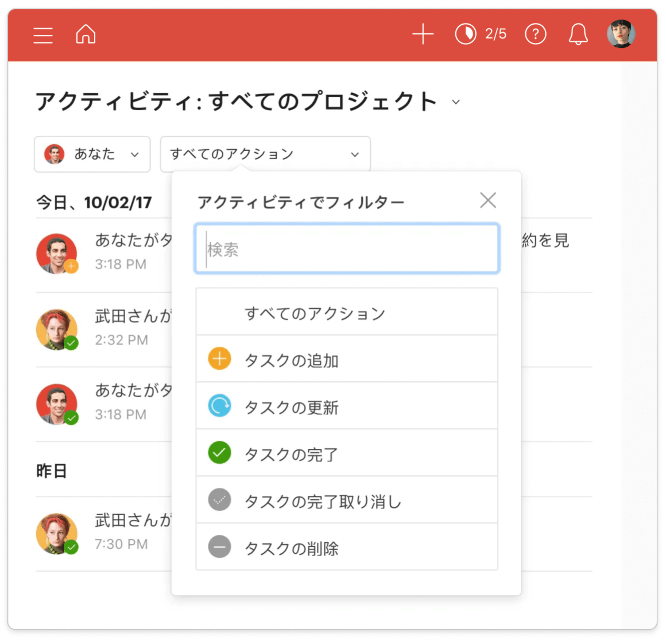Click the 武田さんが text at 2:32 PM

pyautogui.click(x=133, y=316)
